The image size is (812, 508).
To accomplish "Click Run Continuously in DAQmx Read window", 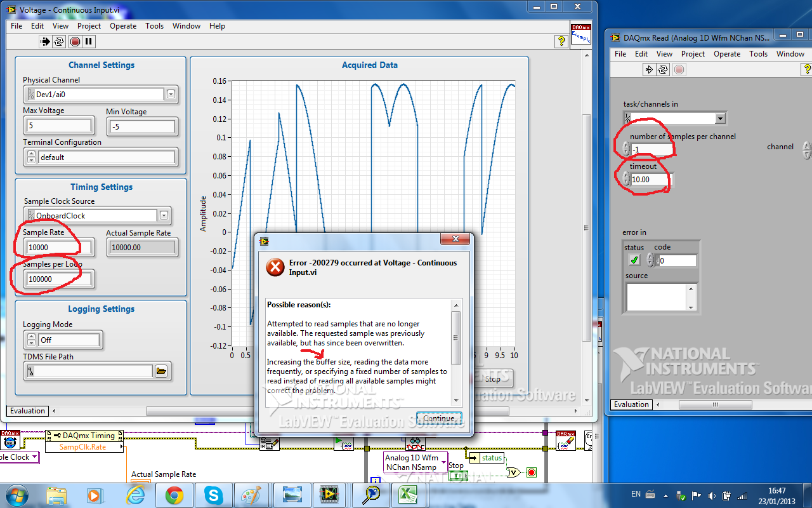I will (663, 70).
